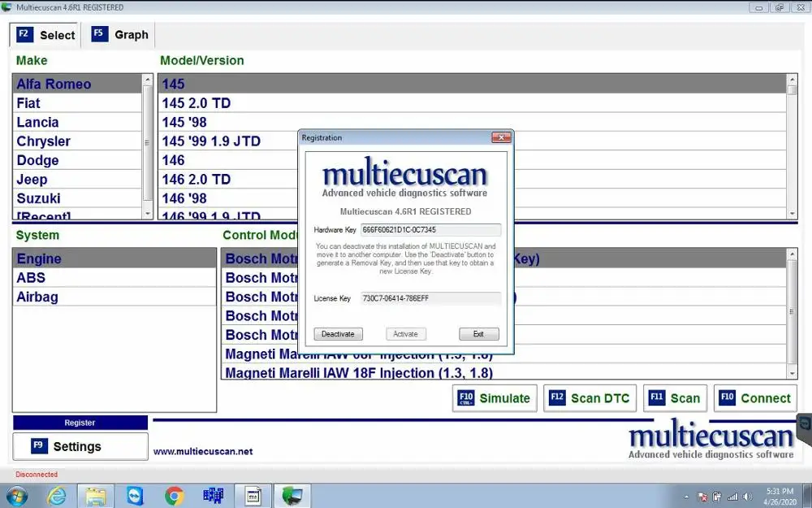Open Internet Explorer from the taskbar
This screenshot has height=508, width=812.
coord(57,495)
